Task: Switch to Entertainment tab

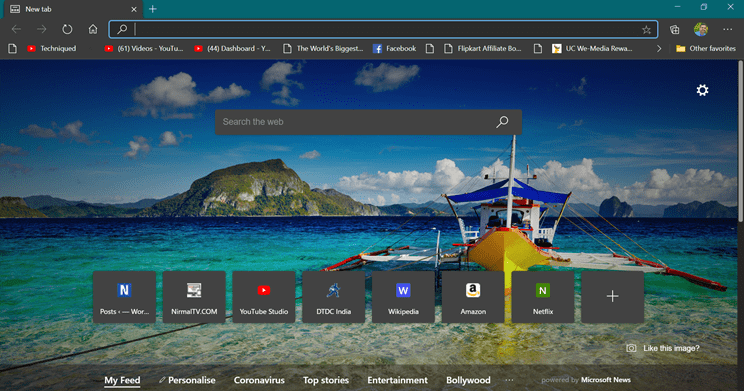Action: [397, 380]
